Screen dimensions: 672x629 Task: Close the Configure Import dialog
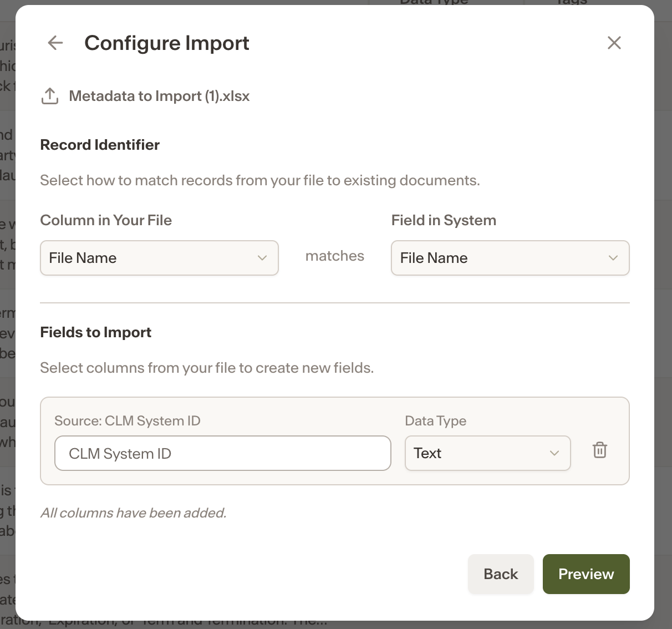pyautogui.click(x=614, y=43)
